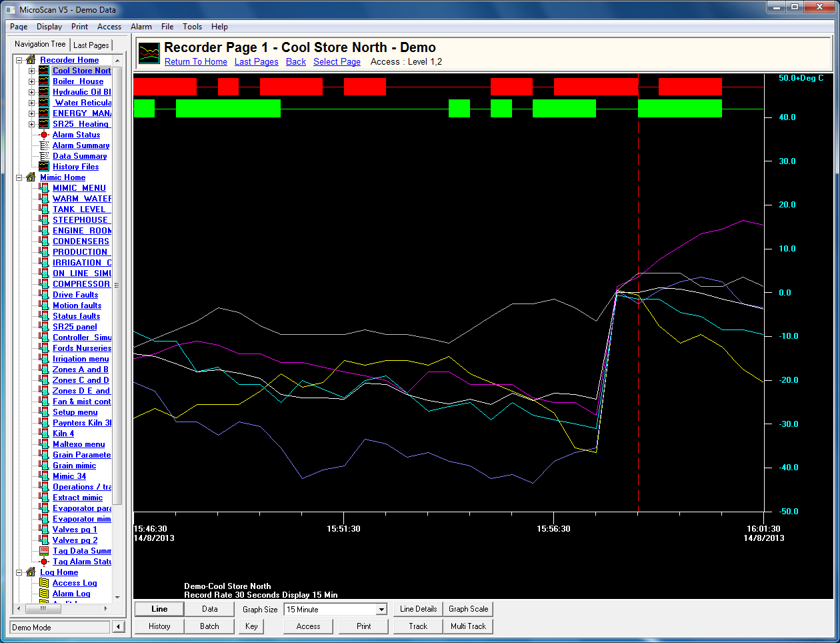Click the Mimic Home house icon
The image size is (840, 643).
(31, 177)
